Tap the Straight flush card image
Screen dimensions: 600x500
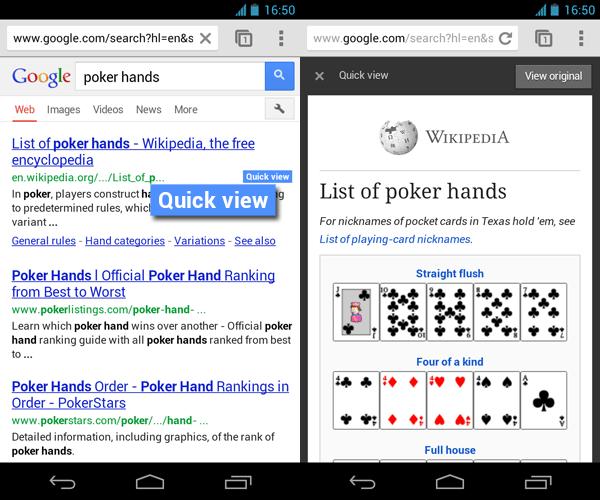pyautogui.click(x=450, y=312)
